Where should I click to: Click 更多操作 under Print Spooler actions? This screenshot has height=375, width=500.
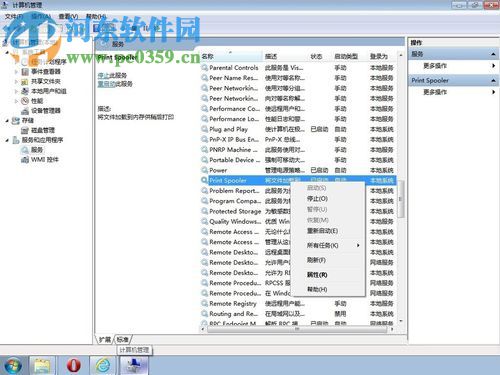click(x=435, y=92)
